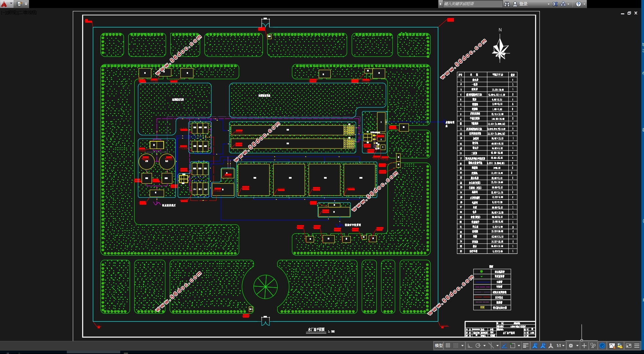
Task: Open status bar customization hamburger menu
Action: [637, 346]
